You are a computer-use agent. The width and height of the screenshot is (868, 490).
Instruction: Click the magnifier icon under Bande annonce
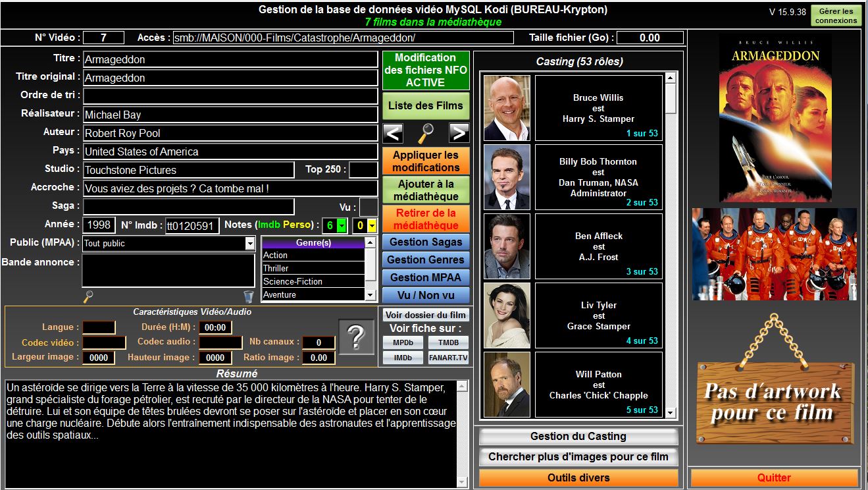point(88,297)
